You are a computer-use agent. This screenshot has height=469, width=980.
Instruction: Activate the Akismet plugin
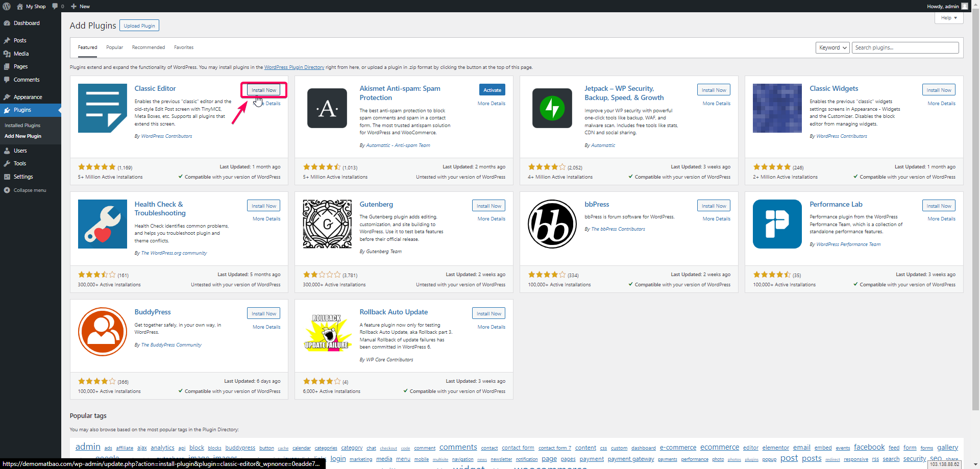492,90
